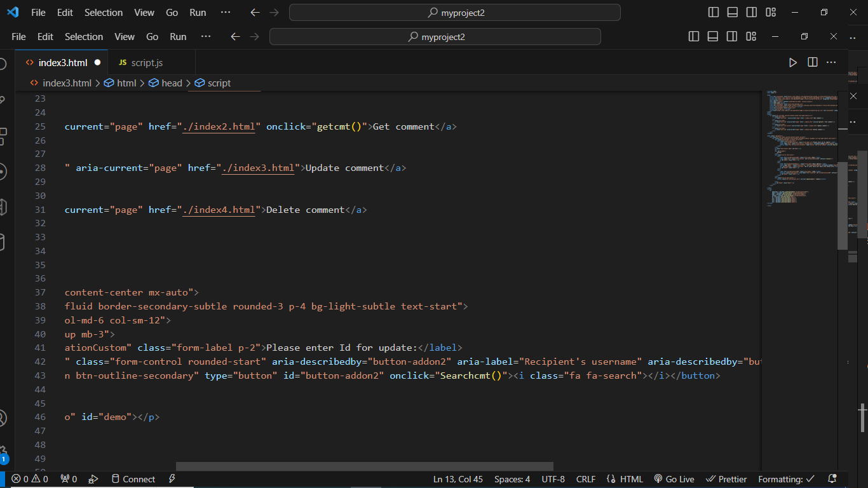The image size is (868, 488).
Task: Click HTML language mode label in status bar
Action: 632,479
